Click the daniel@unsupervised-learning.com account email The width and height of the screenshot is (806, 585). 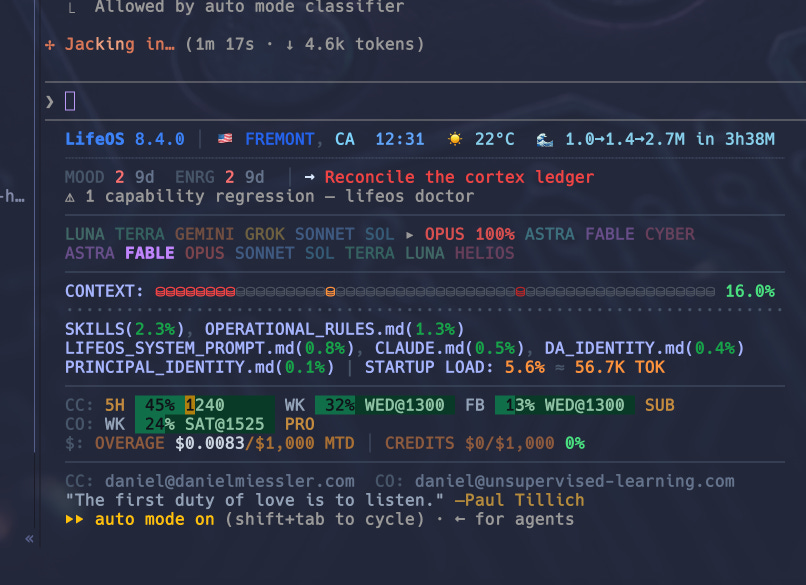(x=575, y=481)
